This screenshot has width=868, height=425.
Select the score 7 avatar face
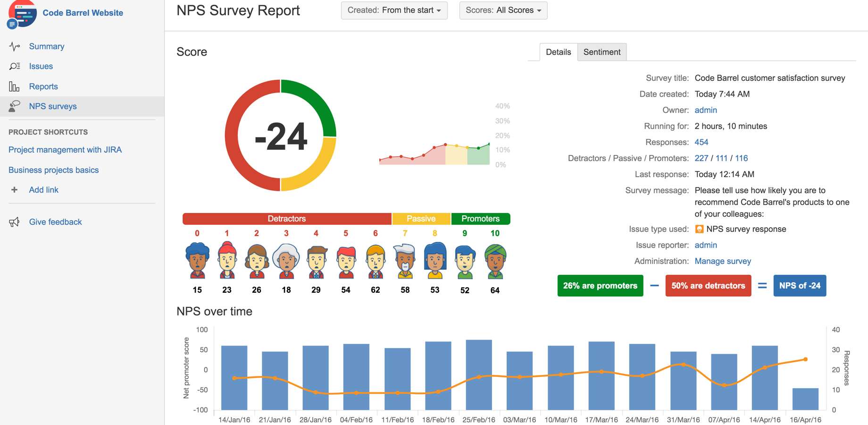405,261
